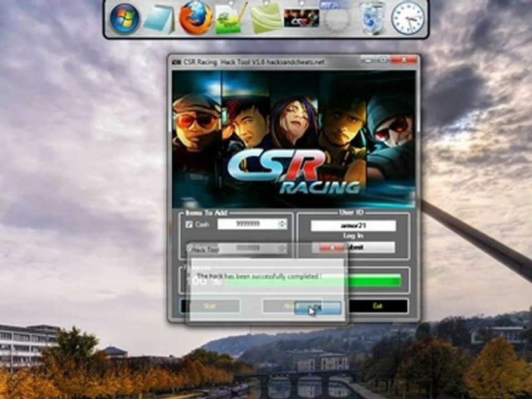Open the green notepad with pencil icon
This screenshot has height=399, width=532.
(x=231, y=19)
